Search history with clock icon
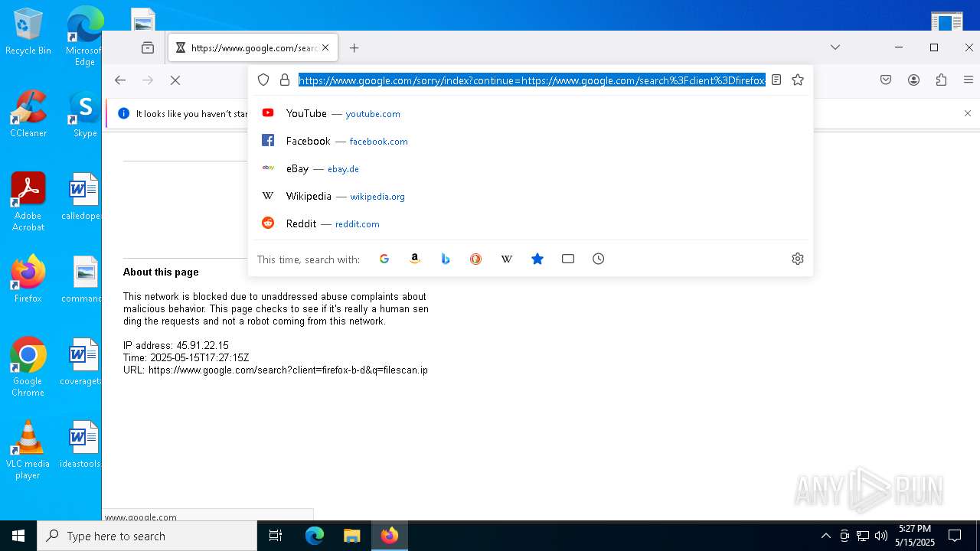 pos(599,259)
